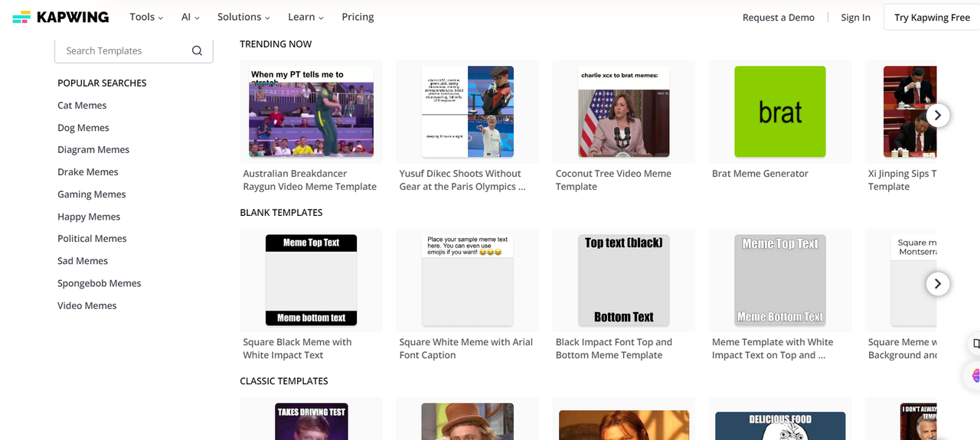Click the Trending Now next arrow
The width and height of the screenshot is (980, 440).
(x=938, y=116)
